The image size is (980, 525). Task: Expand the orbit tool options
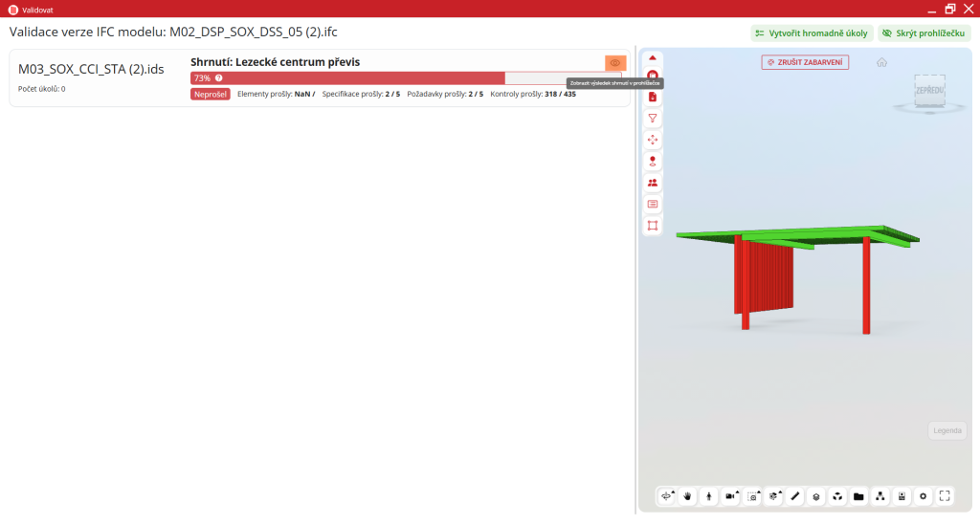pos(674,492)
